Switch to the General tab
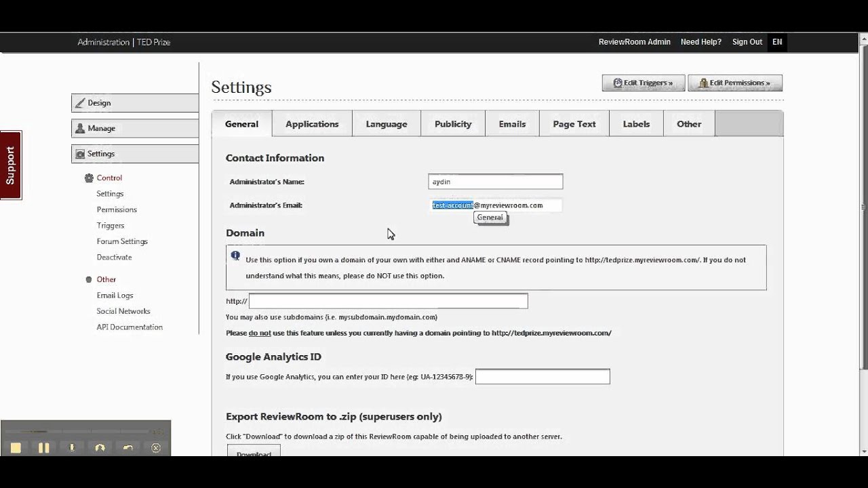Screen dimensions: 868x488 [242, 124]
